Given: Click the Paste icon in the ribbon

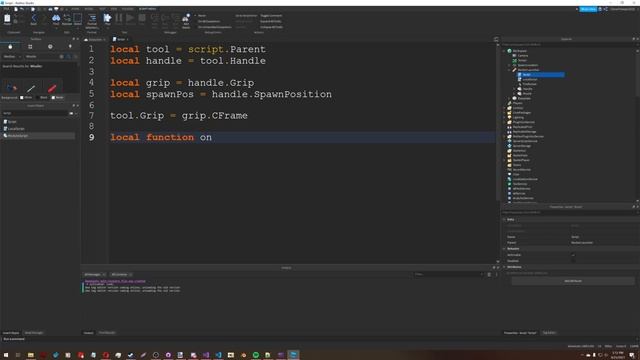Looking at the screenshot, I should pyautogui.click(x=7, y=18).
